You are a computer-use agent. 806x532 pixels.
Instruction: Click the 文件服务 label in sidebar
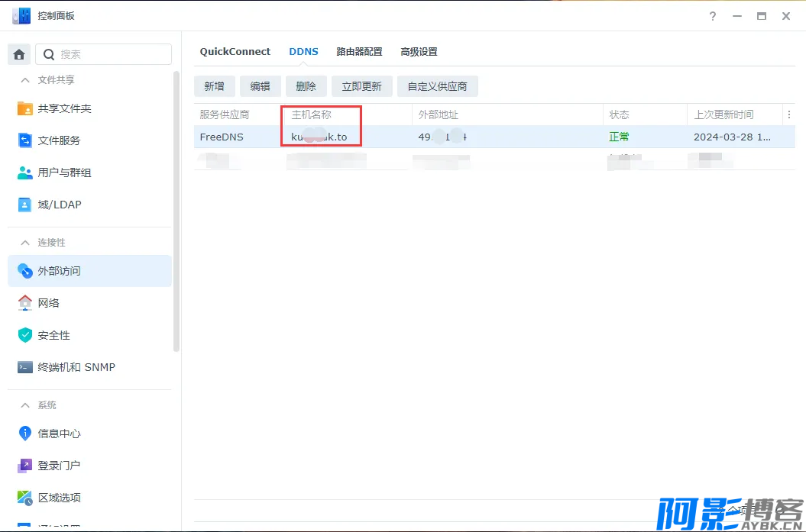[x=59, y=140]
